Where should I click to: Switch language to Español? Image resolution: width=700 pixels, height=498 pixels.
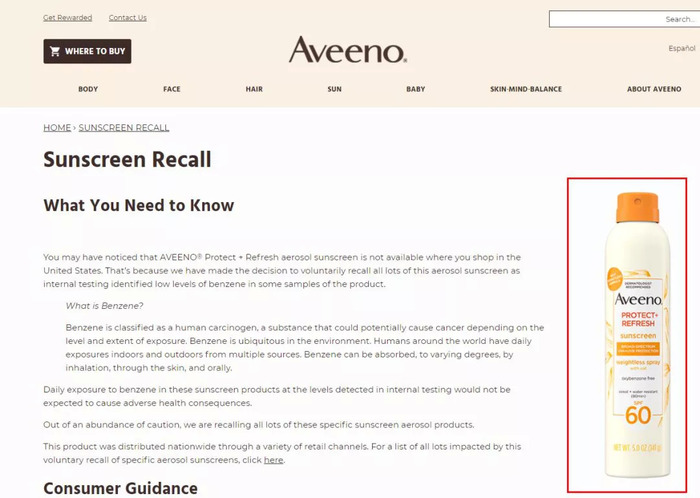click(x=682, y=48)
